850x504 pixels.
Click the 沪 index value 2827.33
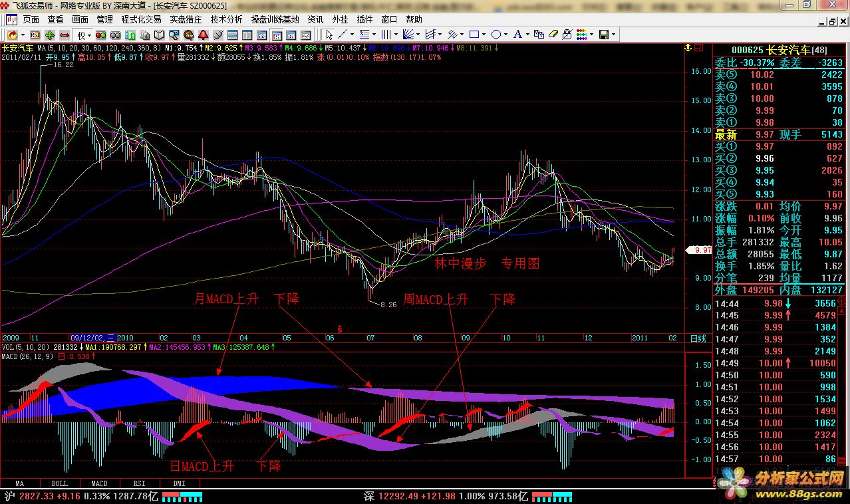[x=38, y=496]
